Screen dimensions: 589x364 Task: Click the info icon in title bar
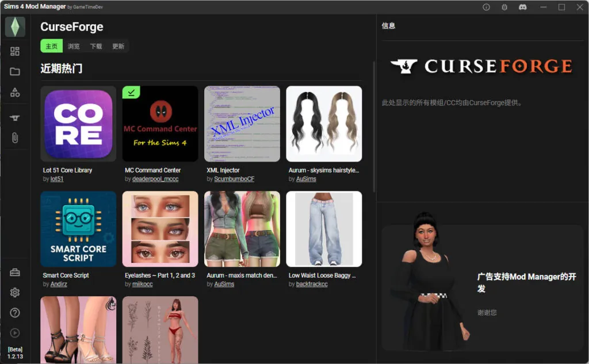[486, 7]
